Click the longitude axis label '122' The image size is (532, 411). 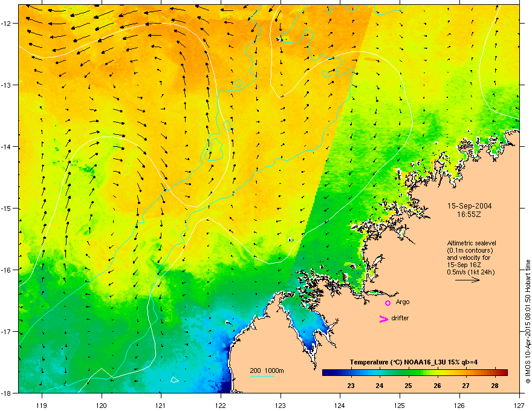pos(221,405)
